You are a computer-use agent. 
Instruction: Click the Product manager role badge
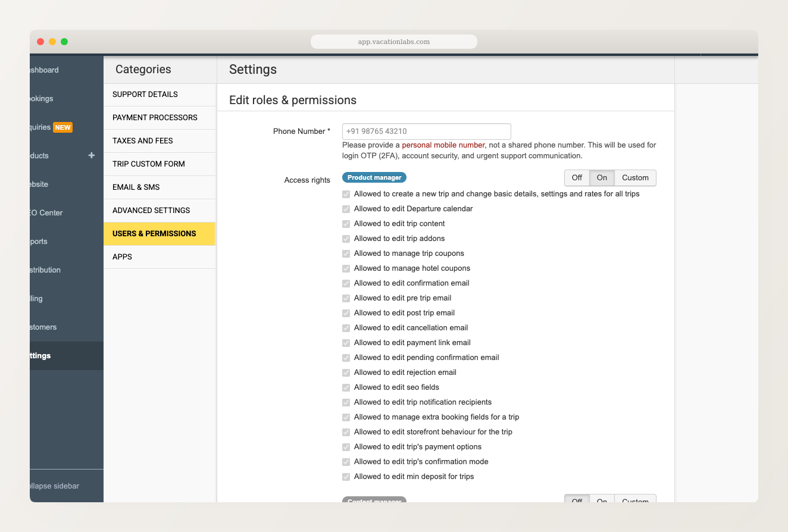click(374, 177)
